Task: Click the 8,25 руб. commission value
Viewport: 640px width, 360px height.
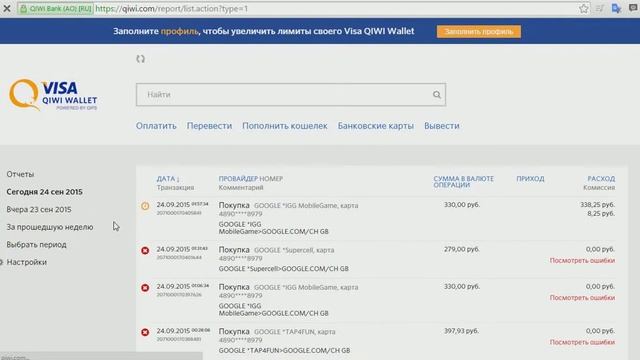Action: point(601,213)
